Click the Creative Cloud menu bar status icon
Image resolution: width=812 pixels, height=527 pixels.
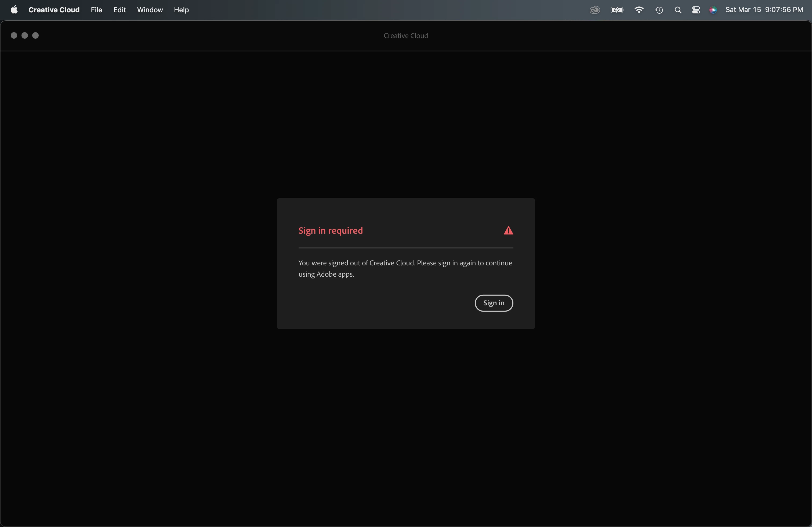595,10
